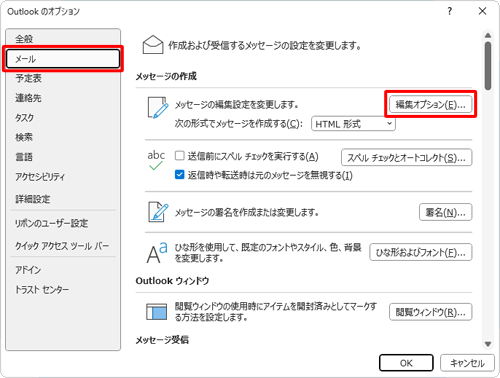Switch to 連絡先 settings
Screen dimensions: 500x378
(x=63, y=98)
